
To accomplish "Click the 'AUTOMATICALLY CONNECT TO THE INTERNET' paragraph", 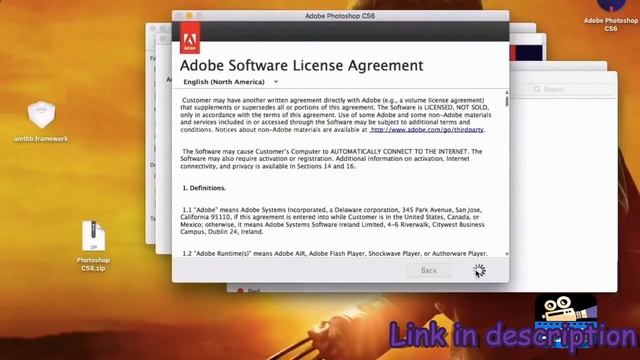I will (331, 159).
